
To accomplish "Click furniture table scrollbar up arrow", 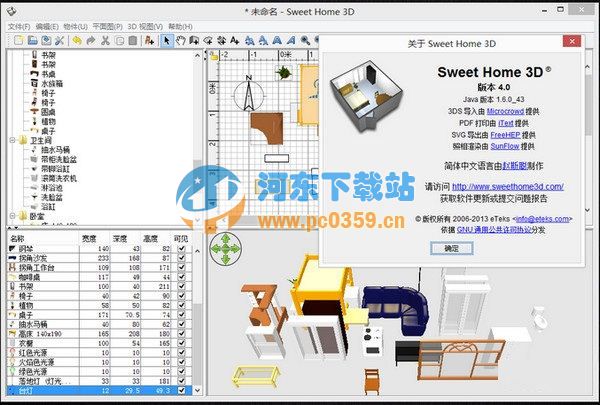I will (197, 251).
